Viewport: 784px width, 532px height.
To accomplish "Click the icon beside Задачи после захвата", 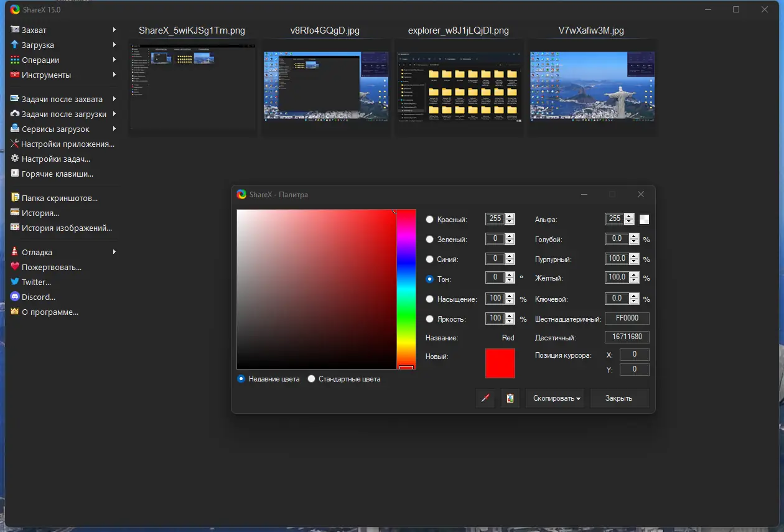I will (15, 99).
